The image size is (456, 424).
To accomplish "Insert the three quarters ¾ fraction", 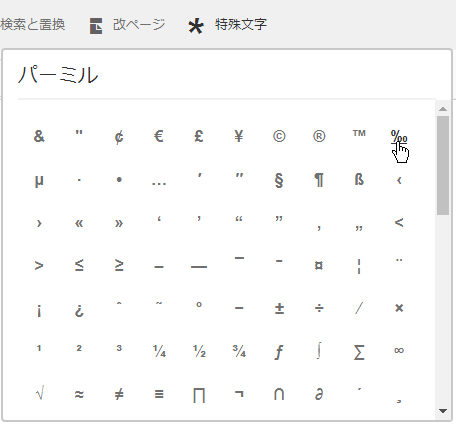I will click(239, 351).
